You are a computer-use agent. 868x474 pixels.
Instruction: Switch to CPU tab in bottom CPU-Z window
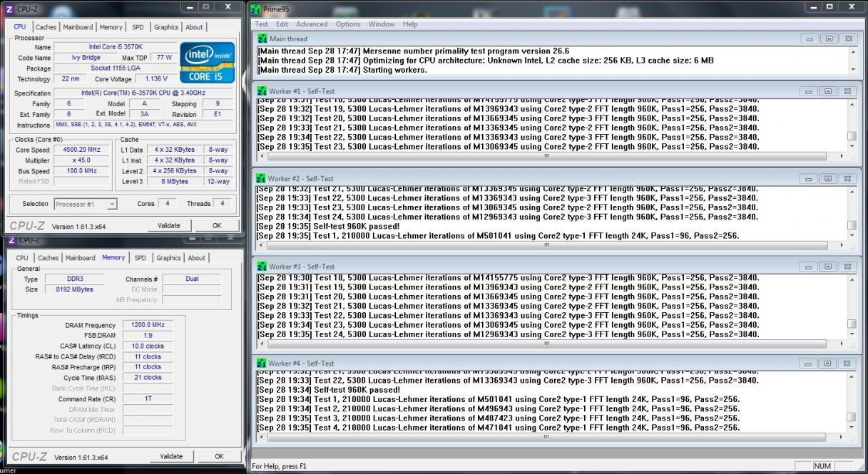[22, 258]
